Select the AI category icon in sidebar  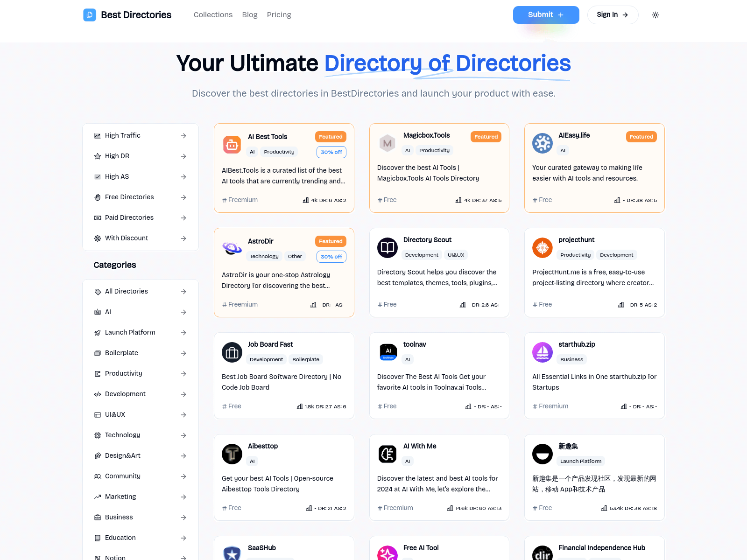[98, 312]
